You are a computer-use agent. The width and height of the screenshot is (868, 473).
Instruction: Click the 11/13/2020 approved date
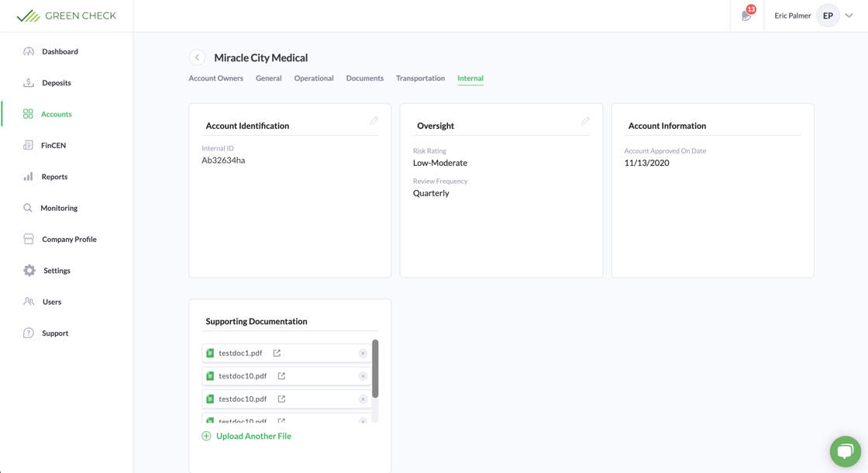pos(646,163)
